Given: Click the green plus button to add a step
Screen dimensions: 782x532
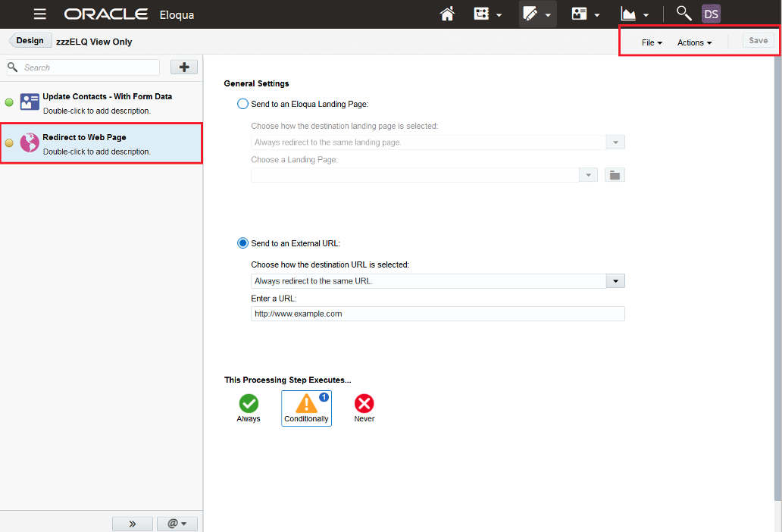Looking at the screenshot, I should (x=183, y=67).
